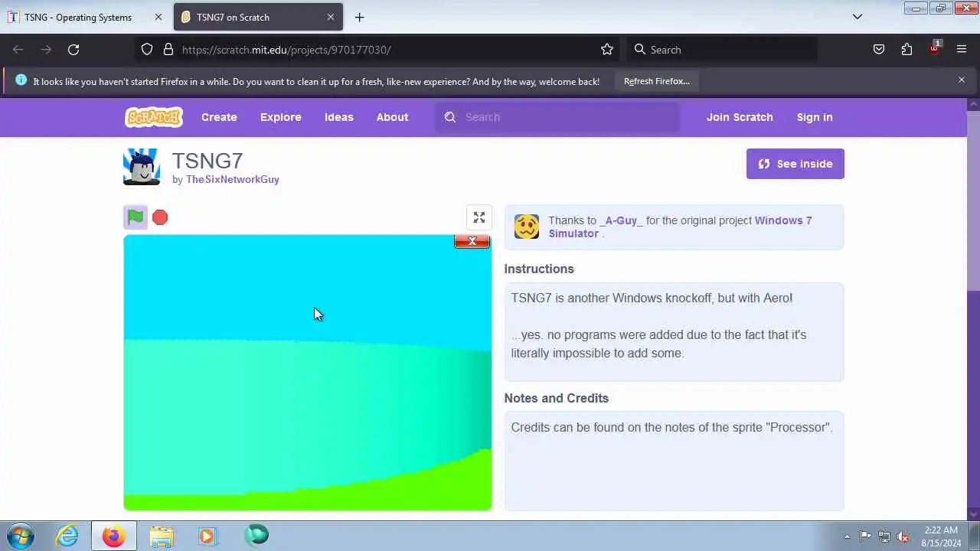
Task: Open Windows Media Player from taskbar
Action: (x=207, y=536)
